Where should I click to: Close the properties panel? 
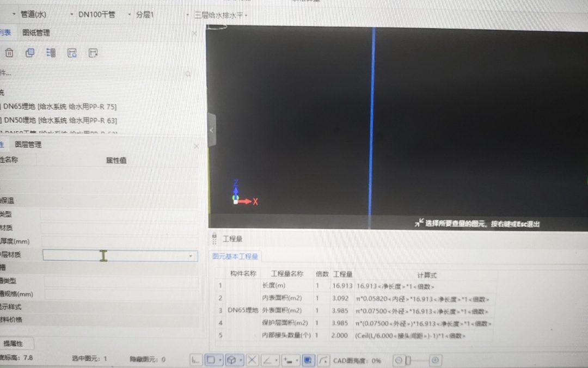tap(196, 146)
